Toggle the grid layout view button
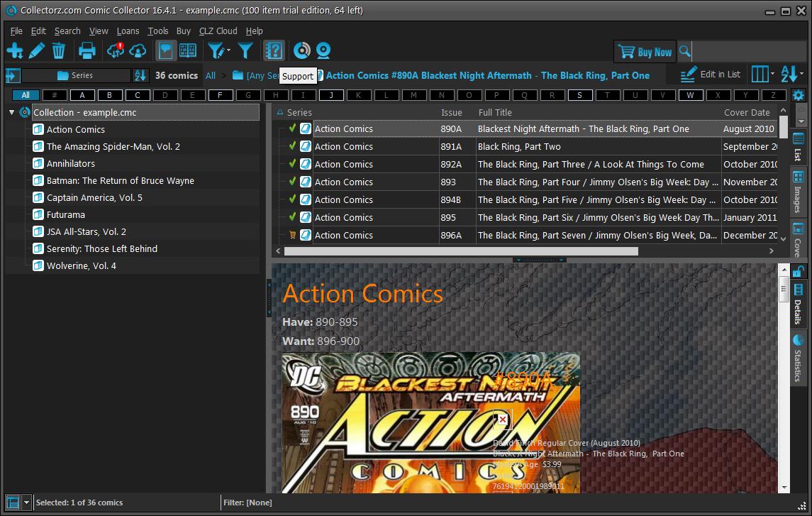Image resolution: width=812 pixels, height=516 pixels. (187, 50)
